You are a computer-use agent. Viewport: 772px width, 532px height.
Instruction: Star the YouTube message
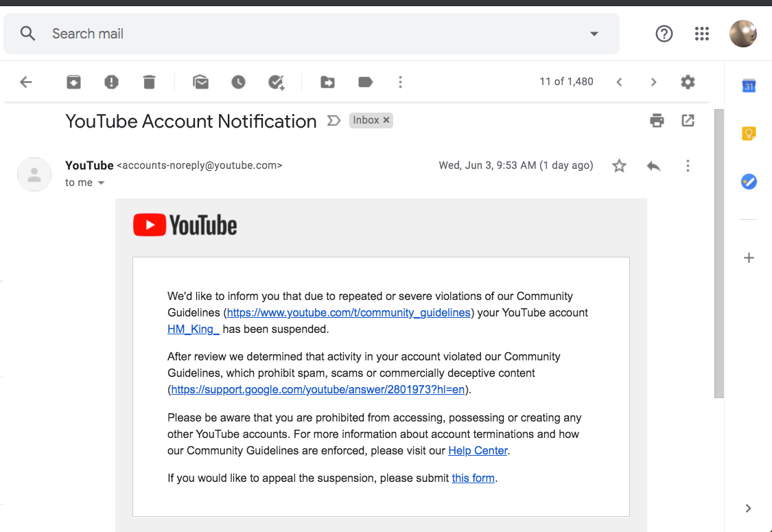pyautogui.click(x=620, y=165)
